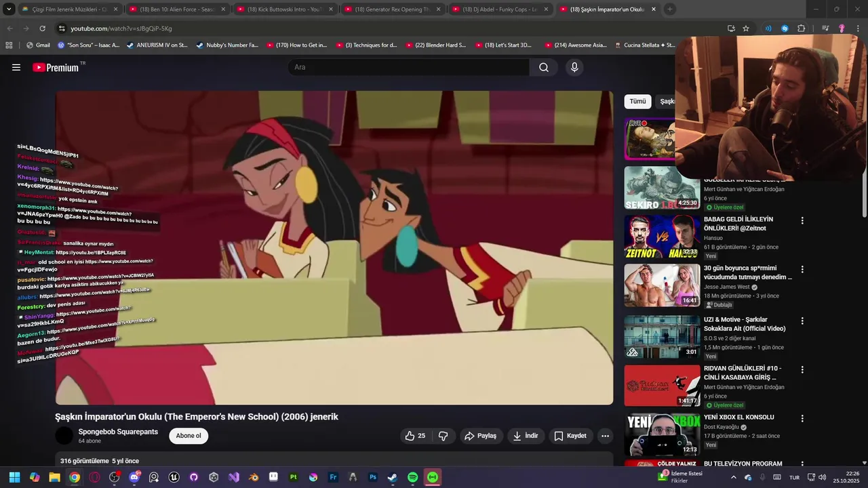Open Photoshop from the taskbar

373,477
